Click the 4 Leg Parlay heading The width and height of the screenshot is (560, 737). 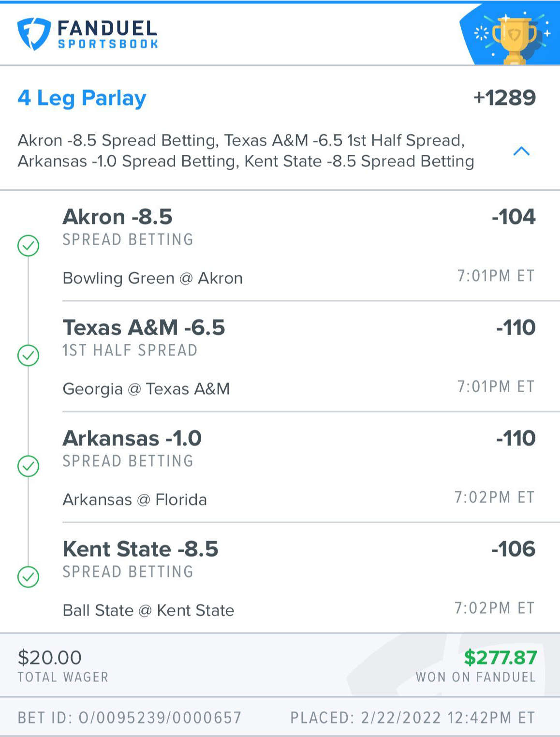(x=82, y=98)
